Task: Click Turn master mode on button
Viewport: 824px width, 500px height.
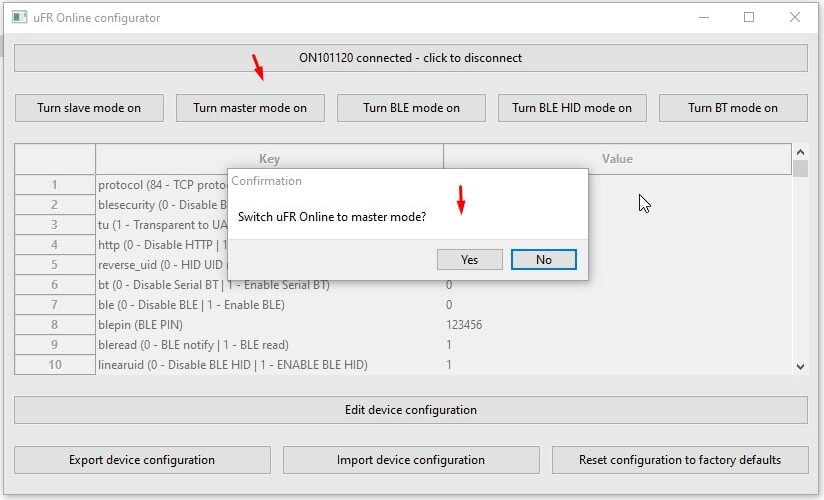Action: click(250, 108)
